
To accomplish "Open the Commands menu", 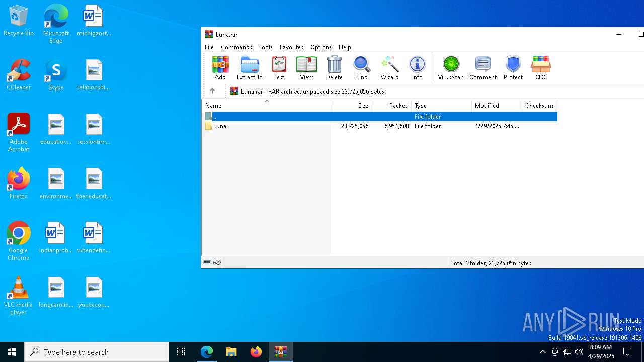I will click(x=236, y=47).
